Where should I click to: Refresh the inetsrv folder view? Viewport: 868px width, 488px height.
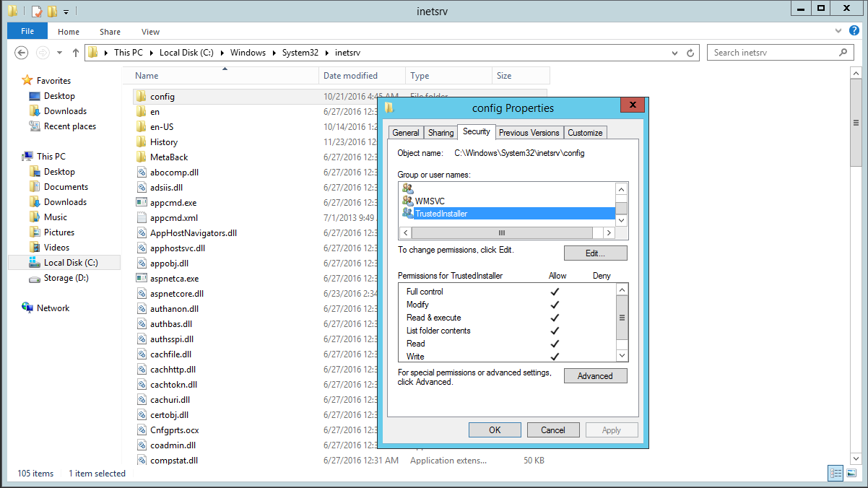pyautogui.click(x=691, y=53)
